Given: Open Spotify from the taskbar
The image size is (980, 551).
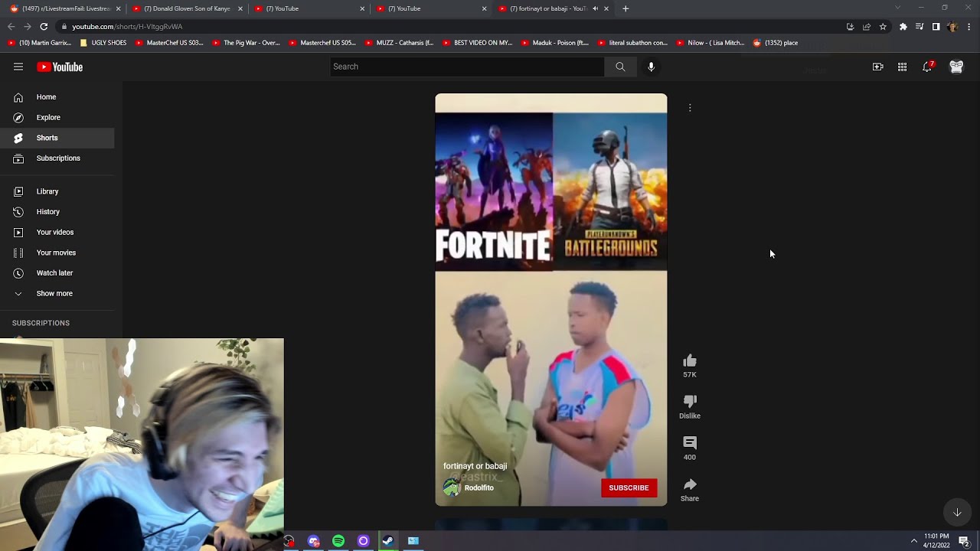Looking at the screenshot, I should tap(338, 541).
